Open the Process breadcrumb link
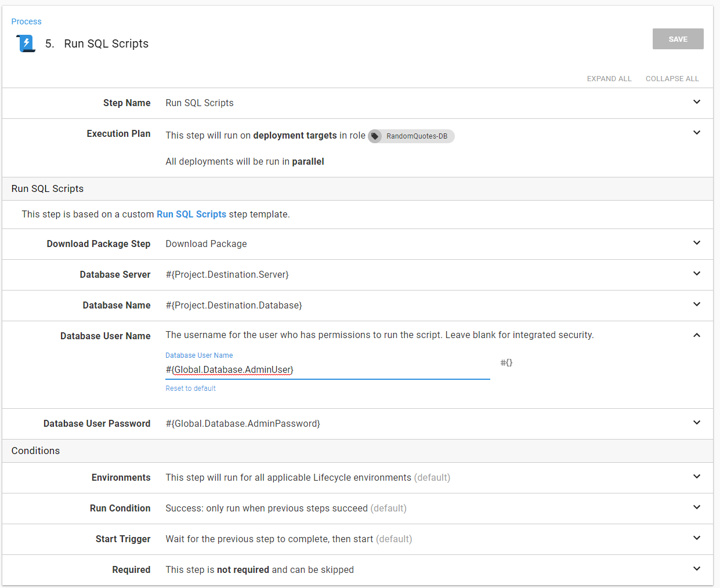Image resolution: width=720 pixels, height=588 pixels. pyautogui.click(x=27, y=21)
